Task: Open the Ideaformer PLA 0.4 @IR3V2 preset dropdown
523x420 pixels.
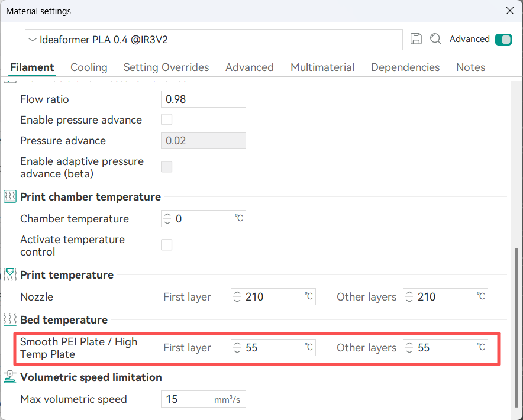Action: (214, 40)
